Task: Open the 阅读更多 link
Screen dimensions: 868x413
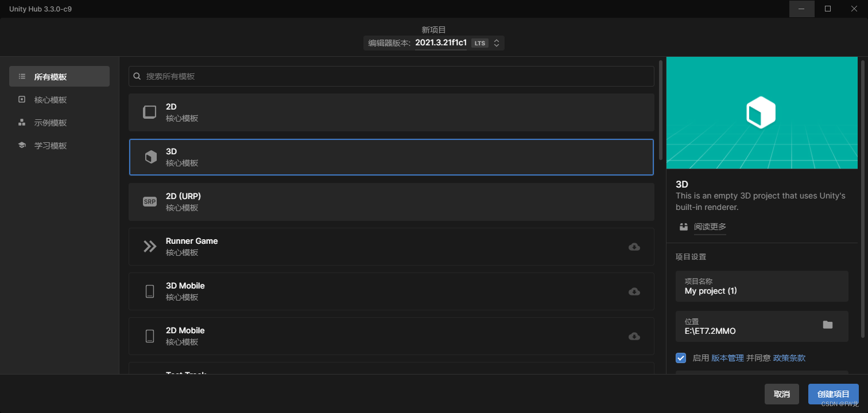Action: (710, 227)
